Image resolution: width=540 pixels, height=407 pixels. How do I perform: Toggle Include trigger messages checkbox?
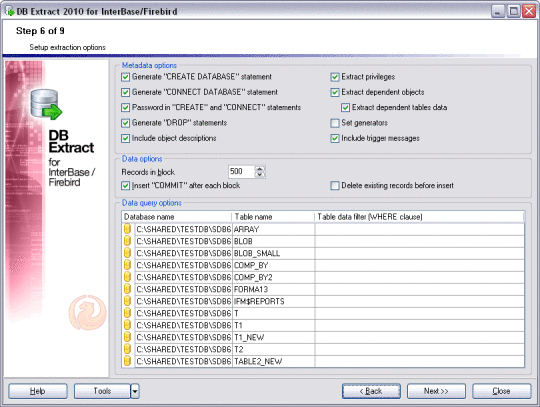point(335,138)
